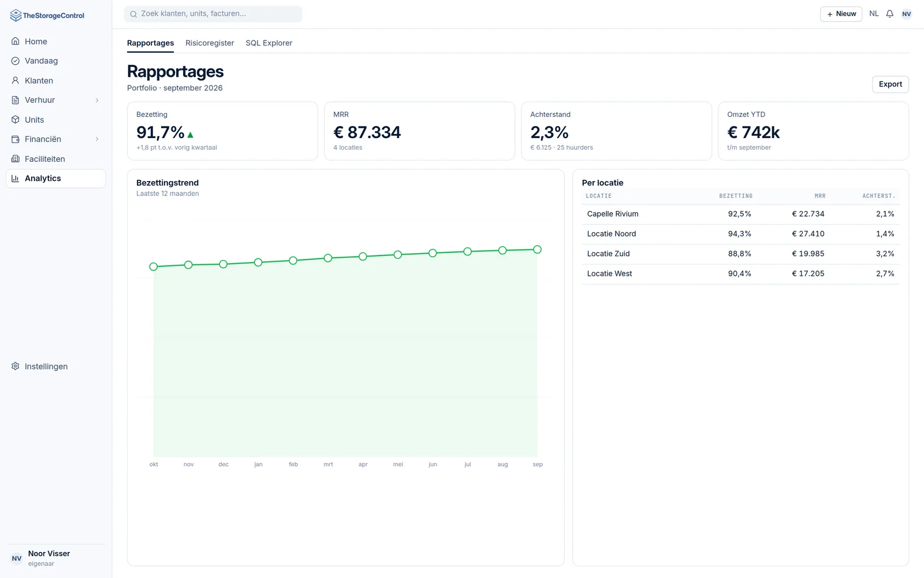Focus the Zoek klanten search field
924x578 pixels.
pos(213,14)
